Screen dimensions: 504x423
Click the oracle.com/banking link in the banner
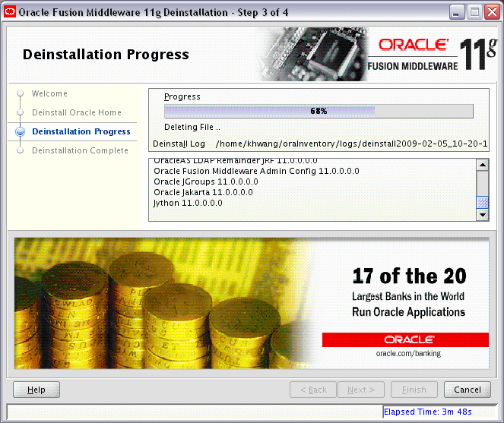tap(408, 353)
